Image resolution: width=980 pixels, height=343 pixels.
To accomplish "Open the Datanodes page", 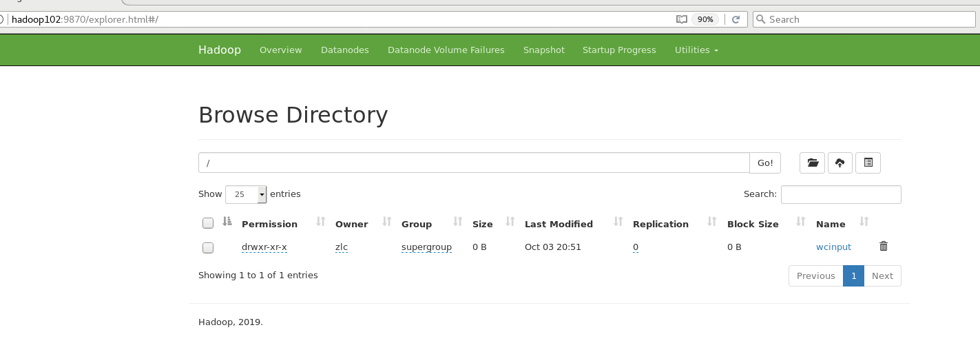I will [x=345, y=50].
